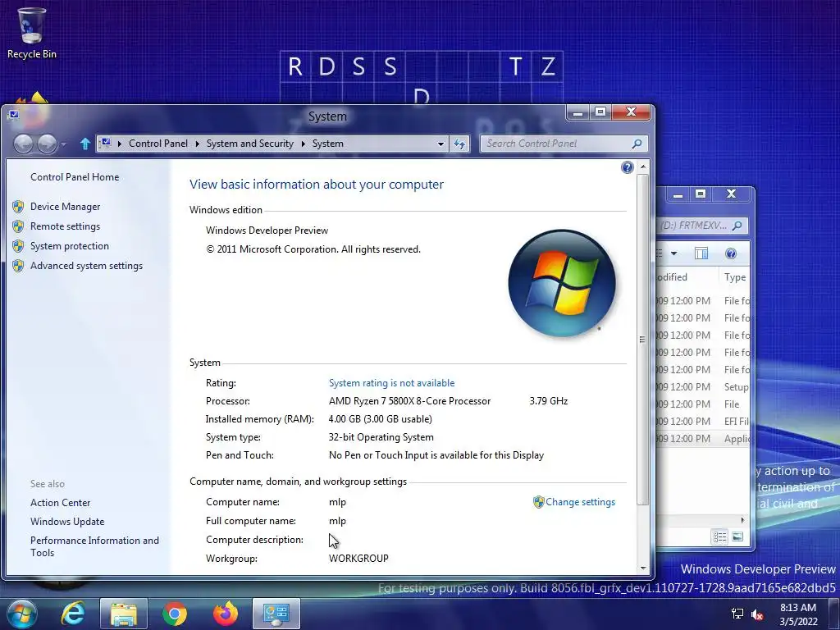This screenshot has height=630, width=840.
Task: Open Help using the blue question mark
Action: click(628, 167)
